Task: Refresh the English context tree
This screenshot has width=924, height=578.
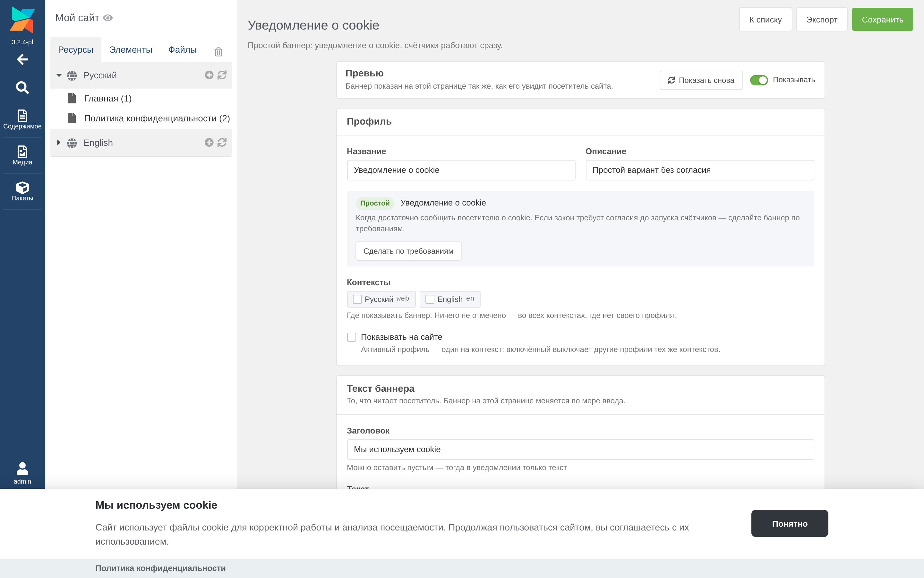Action: point(222,143)
